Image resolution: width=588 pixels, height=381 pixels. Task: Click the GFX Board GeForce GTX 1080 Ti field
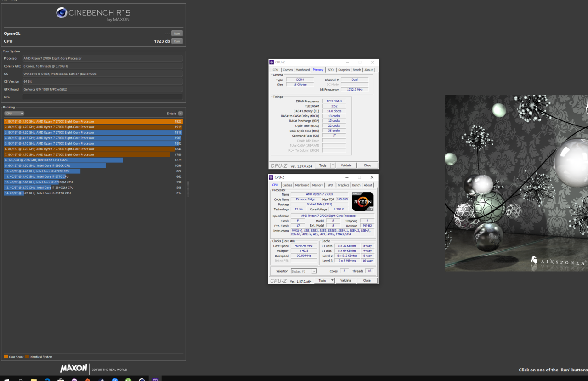(x=102, y=89)
